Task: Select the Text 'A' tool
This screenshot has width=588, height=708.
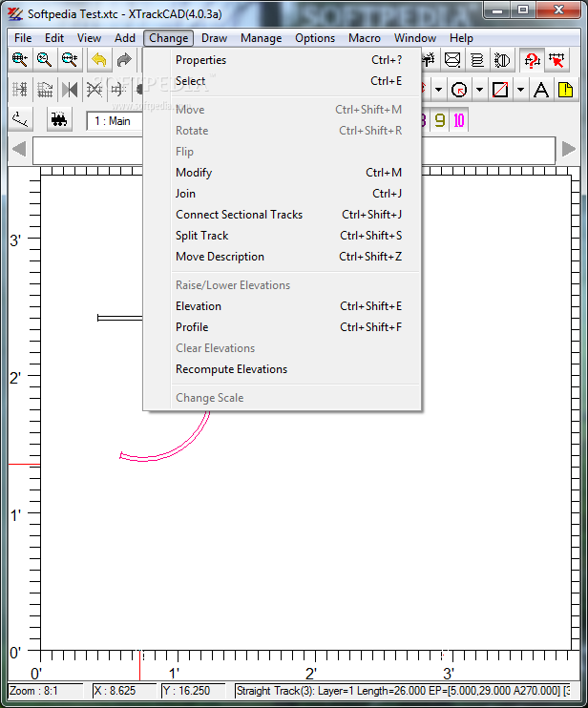Action: click(541, 90)
